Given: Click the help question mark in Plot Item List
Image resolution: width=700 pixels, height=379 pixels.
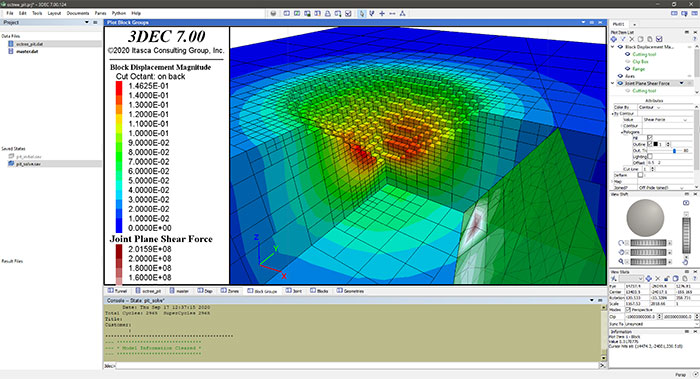Looking at the screenshot, I should pos(695,39).
